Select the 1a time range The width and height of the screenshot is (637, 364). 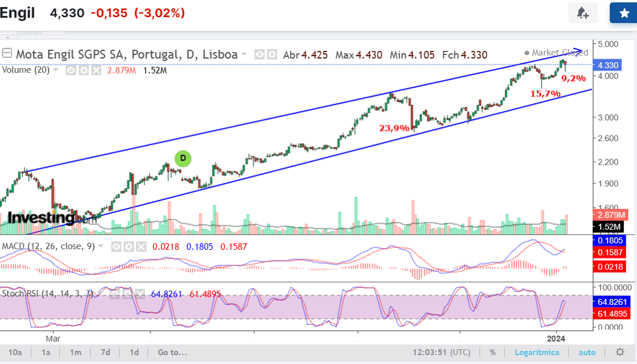coord(46,352)
